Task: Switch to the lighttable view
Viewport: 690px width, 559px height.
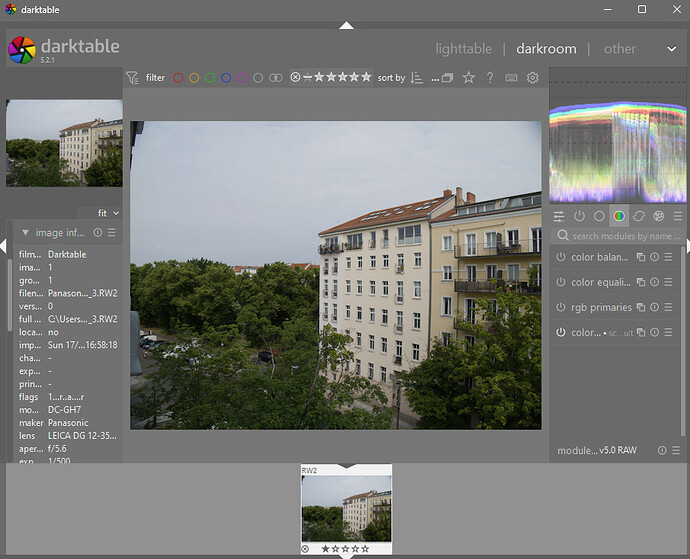Action: (463, 49)
